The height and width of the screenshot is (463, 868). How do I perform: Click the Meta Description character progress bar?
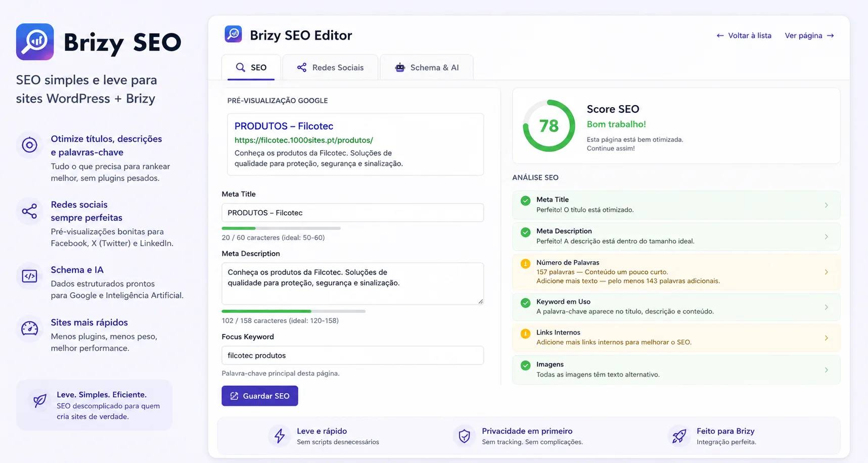point(293,311)
